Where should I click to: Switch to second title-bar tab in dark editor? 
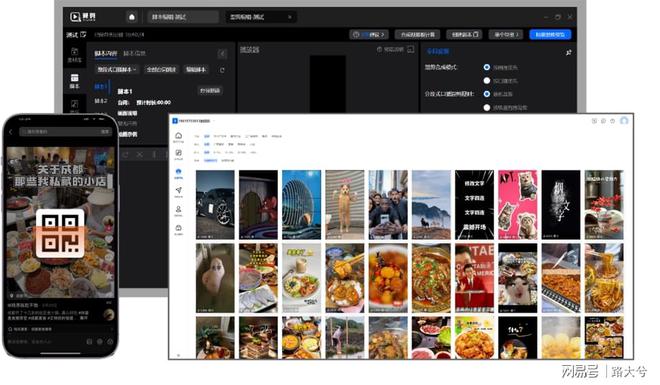coord(261,17)
